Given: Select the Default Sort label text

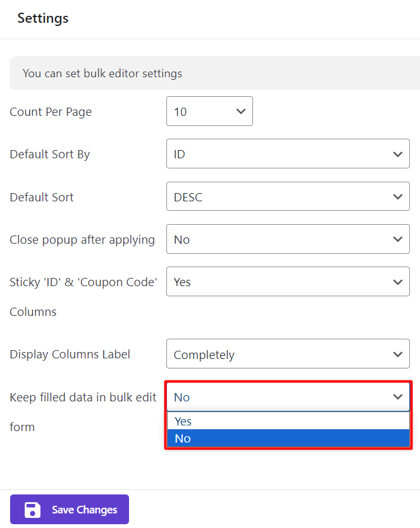Looking at the screenshot, I should pos(42,197).
